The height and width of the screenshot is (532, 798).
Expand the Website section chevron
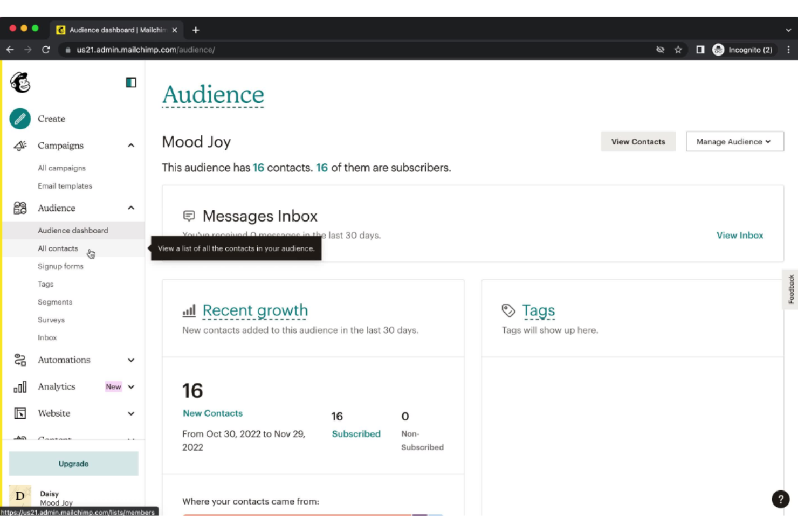131,414
